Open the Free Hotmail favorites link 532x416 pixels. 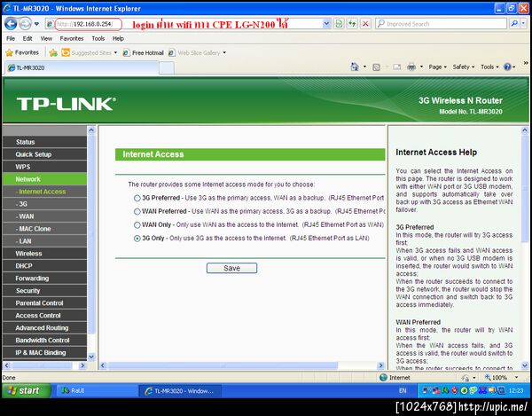tap(143, 52)
